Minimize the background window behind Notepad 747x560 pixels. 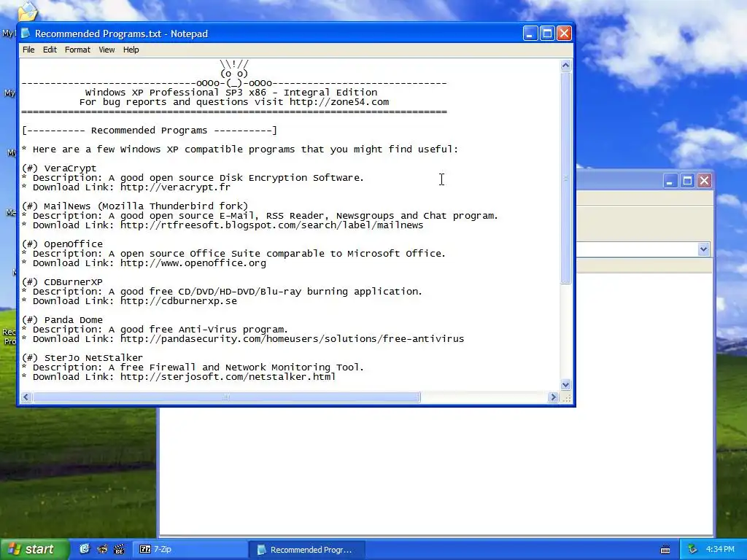670,181
